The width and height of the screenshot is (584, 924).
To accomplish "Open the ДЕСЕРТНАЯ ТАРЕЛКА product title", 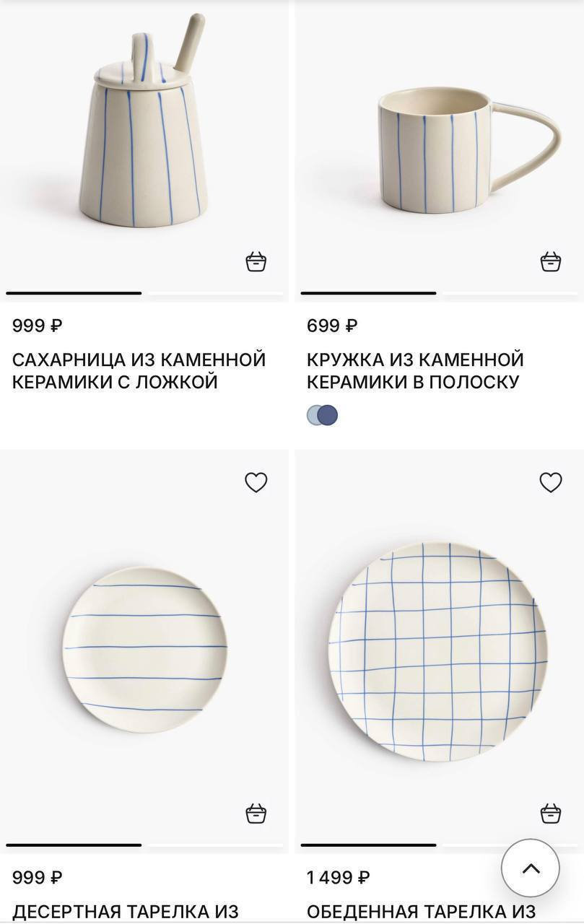I will tap(126, 912).
